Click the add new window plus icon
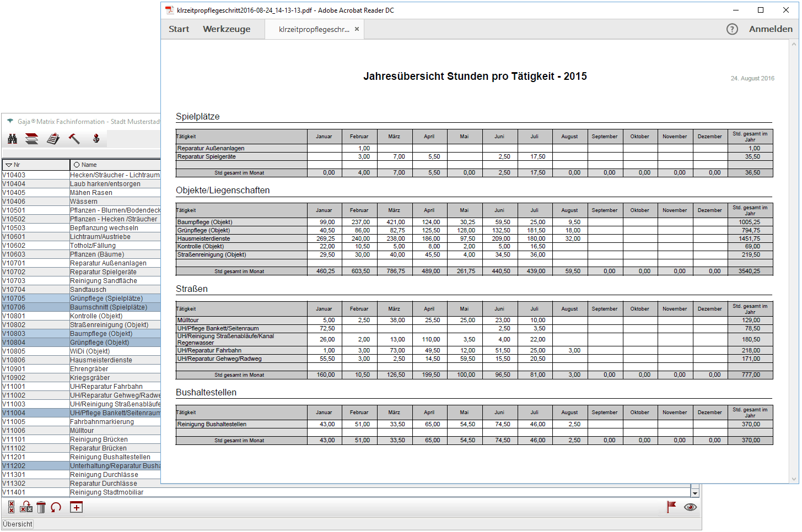Screen dimensions: 802x532 77,507
